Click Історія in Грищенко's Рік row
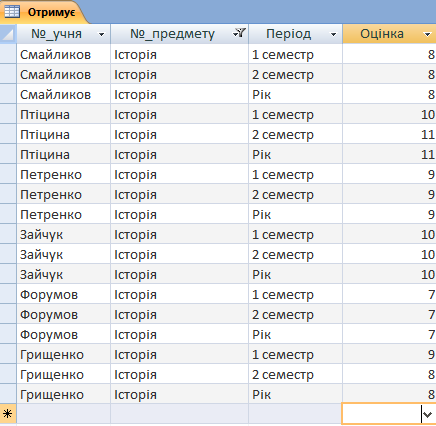 135,395
